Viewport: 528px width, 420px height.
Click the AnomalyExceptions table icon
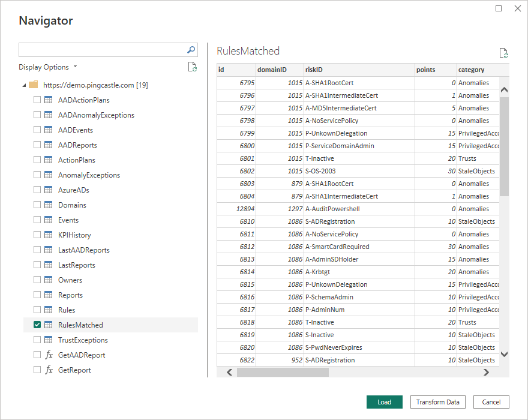pos(49,175)
